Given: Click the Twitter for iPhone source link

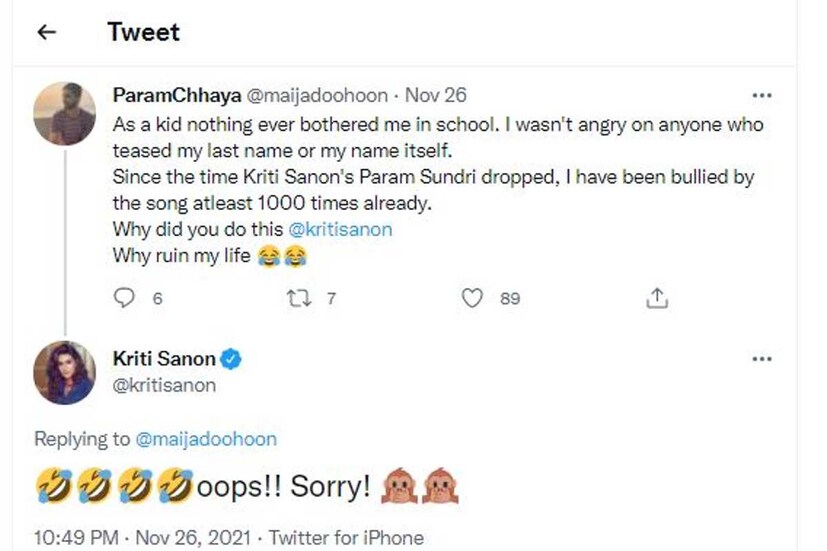Looking at the screenshot, I should pos(346,538).
